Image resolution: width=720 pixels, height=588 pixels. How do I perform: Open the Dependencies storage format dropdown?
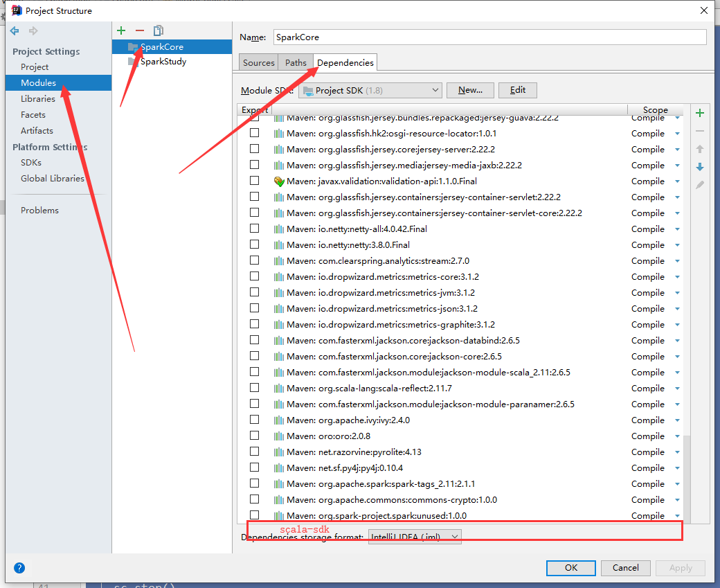(415, 537)
